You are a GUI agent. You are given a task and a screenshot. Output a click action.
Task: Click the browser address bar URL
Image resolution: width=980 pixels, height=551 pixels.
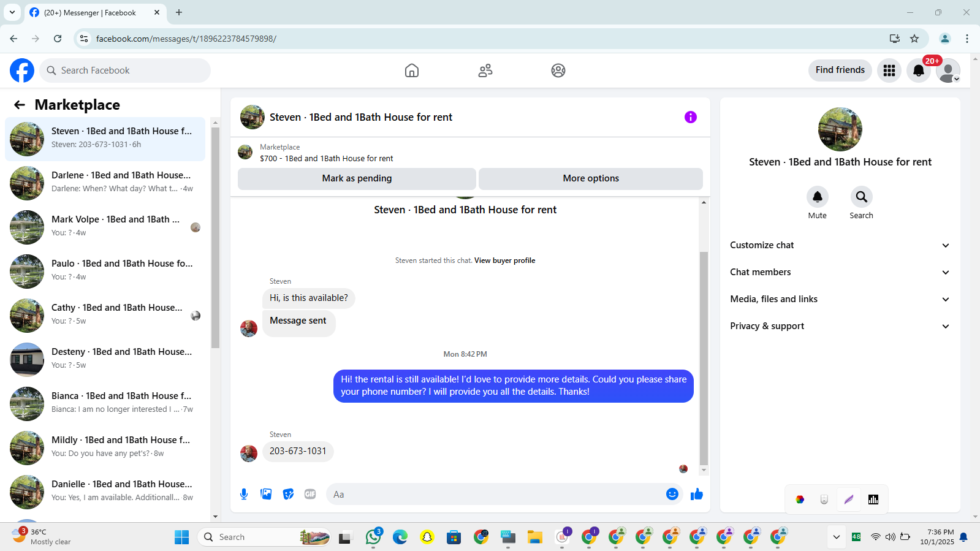click(186, 39)
